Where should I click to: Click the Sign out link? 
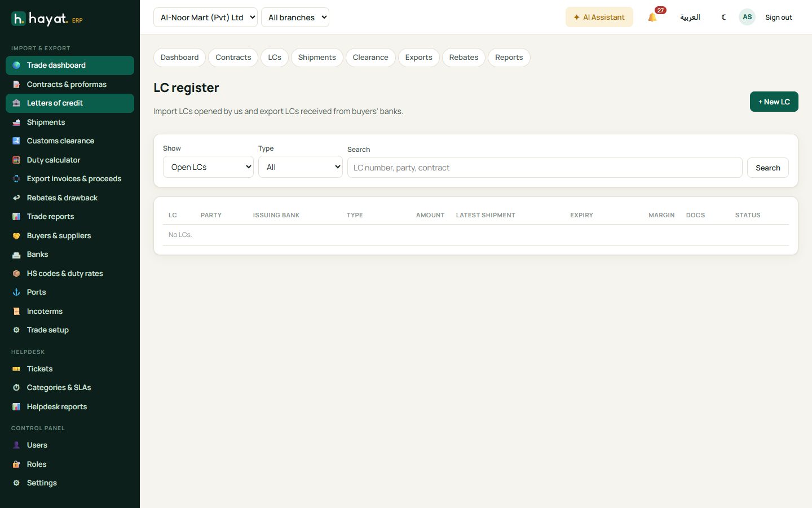[779, 17]
